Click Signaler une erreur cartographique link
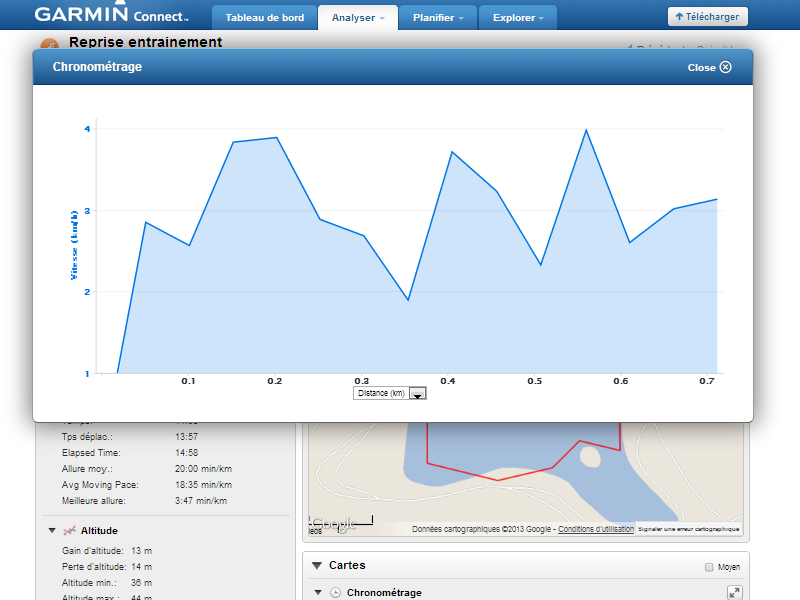The width and height of the screenshot is (800, 600). (688, 529)
